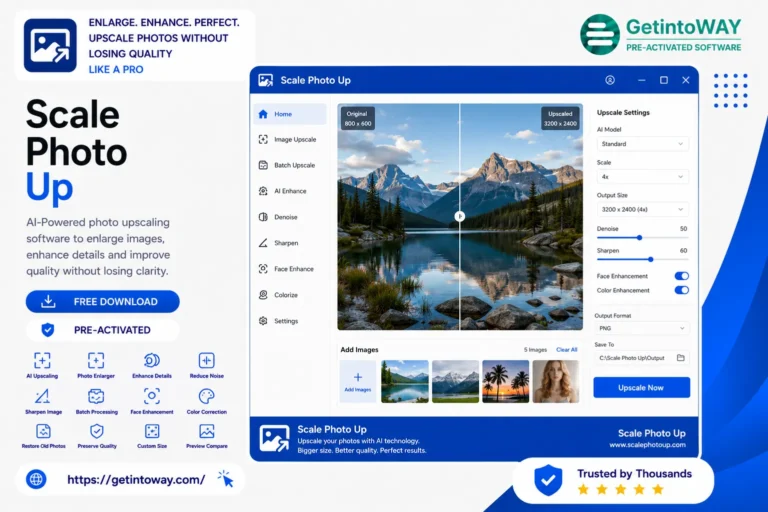Screen dimensions: 768x512
Task: Select the snowy mountains thumbnail
Action: [455, 381]
